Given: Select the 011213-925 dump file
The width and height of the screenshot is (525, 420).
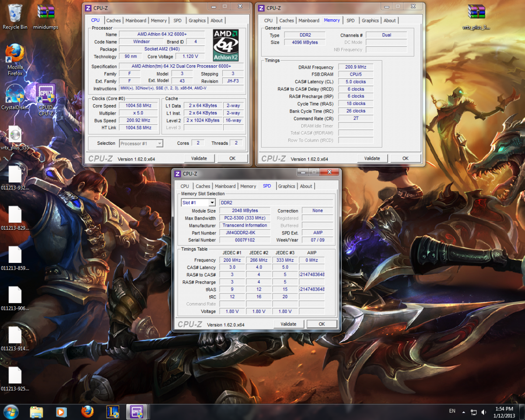Looking at the screenshot, I should pyautogui.click(x=15, y=379).
